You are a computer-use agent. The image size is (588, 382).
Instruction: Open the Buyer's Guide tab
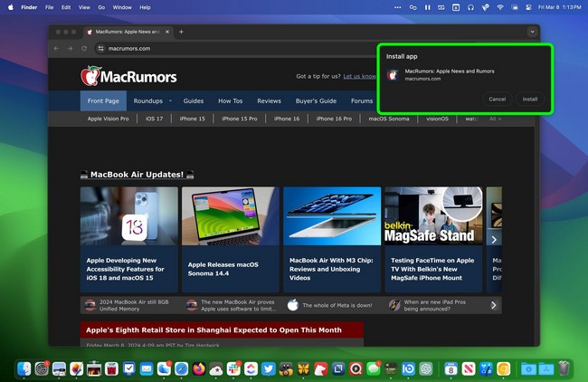(x=316, y=101)
